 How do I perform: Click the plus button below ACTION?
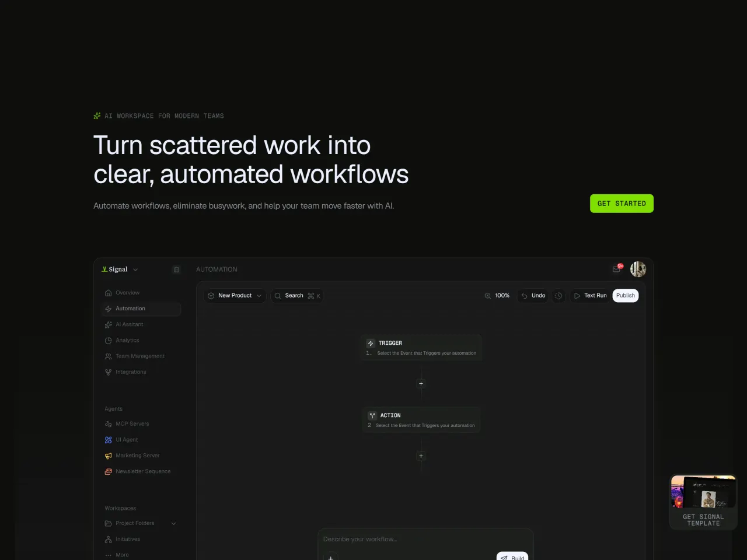[421, 456]
